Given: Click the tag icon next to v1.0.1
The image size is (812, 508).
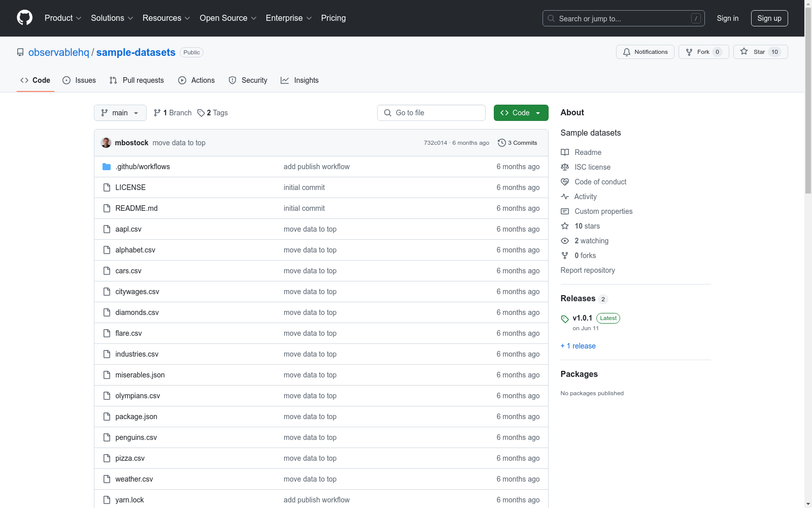Looking at the screenshot, I should [x=565, y=319].
